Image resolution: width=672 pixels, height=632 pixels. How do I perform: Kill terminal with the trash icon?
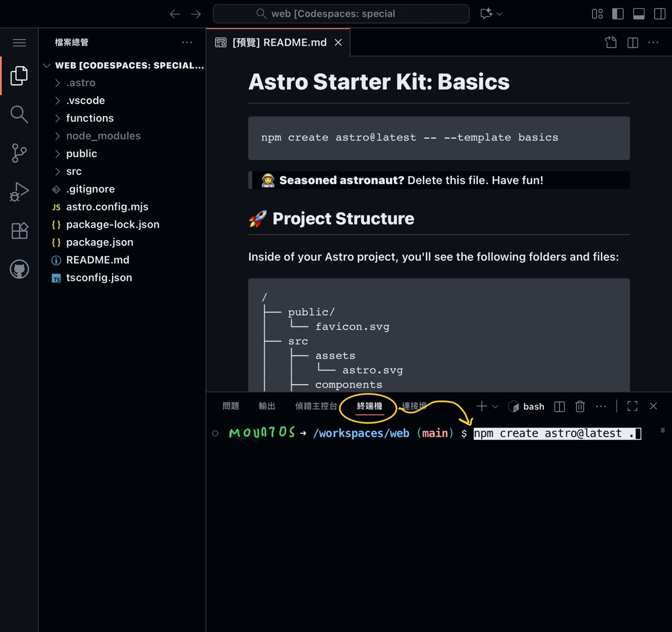click(x=580, y=407)
